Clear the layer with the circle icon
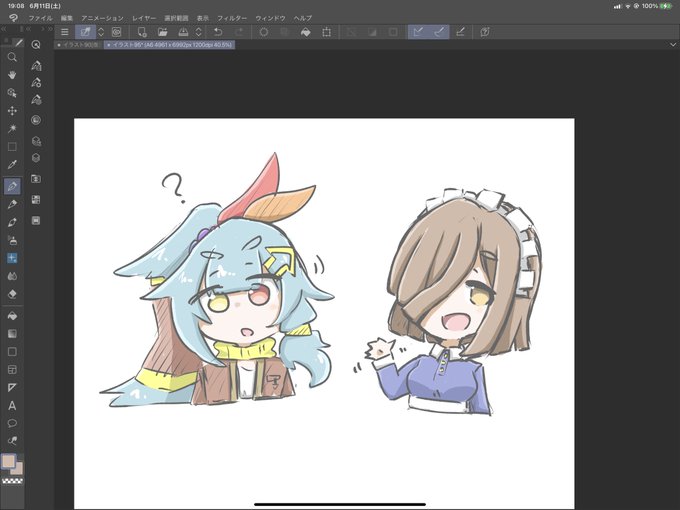Screen dimensions: 680x510 264,32
